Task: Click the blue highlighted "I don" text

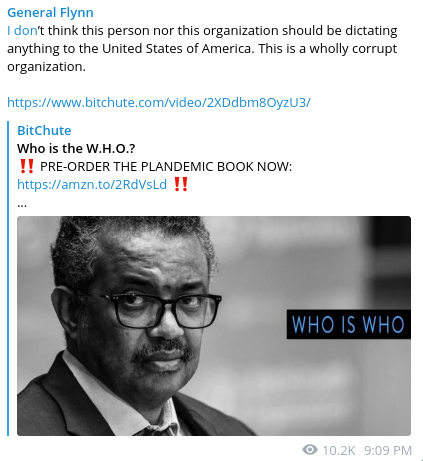Action: point(22,31)
